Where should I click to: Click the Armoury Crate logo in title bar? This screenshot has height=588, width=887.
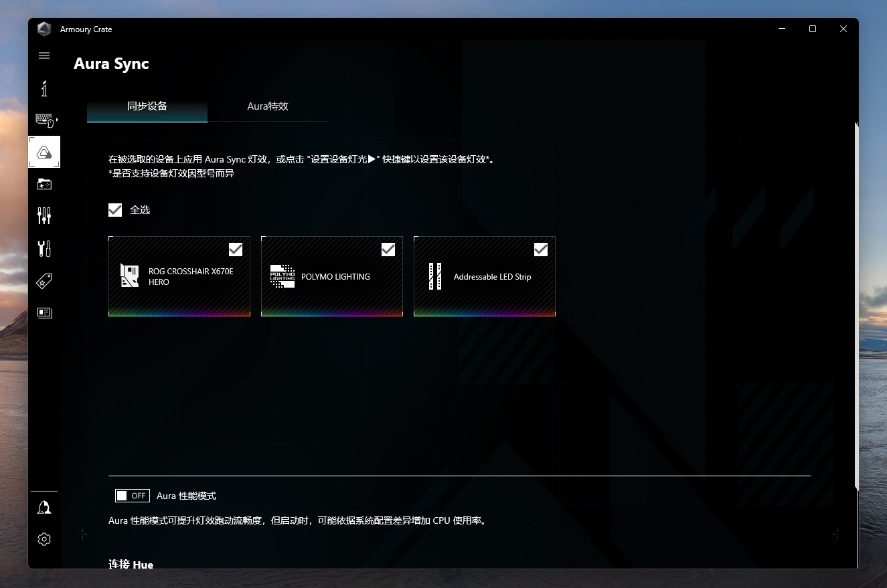(x=44, y=29)
